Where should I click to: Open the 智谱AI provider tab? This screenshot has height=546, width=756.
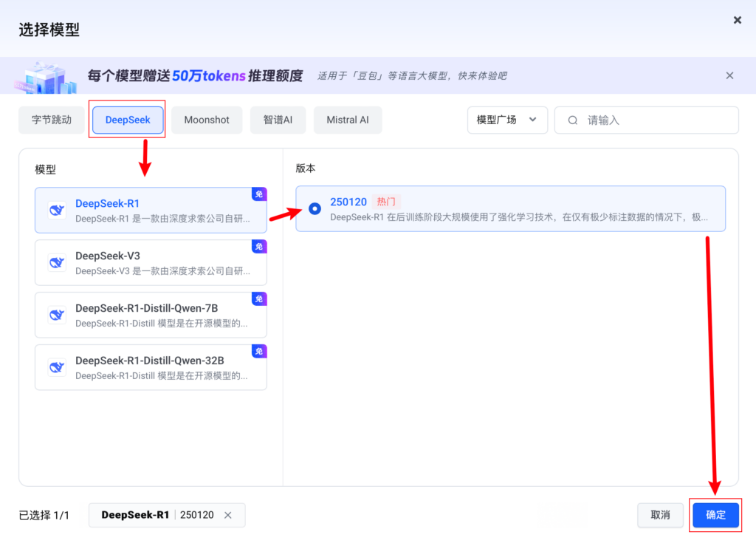pos(278,120)
